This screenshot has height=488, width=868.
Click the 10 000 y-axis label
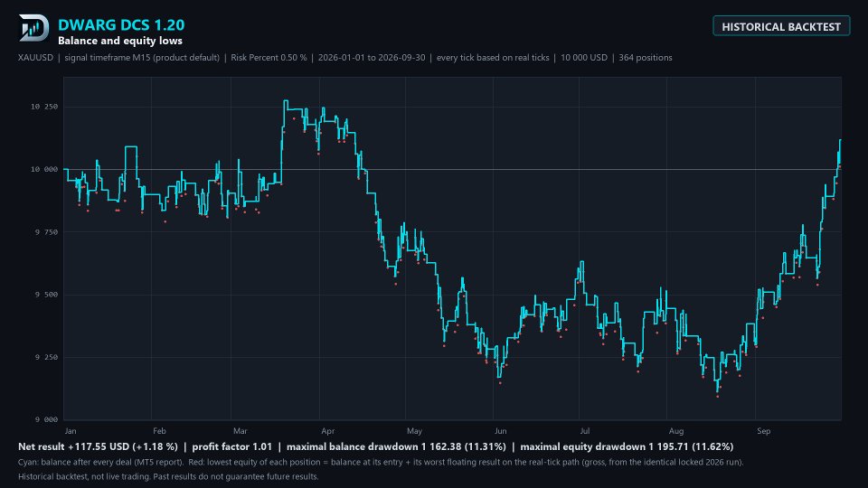pyautogui.click(x=43, y=169)
